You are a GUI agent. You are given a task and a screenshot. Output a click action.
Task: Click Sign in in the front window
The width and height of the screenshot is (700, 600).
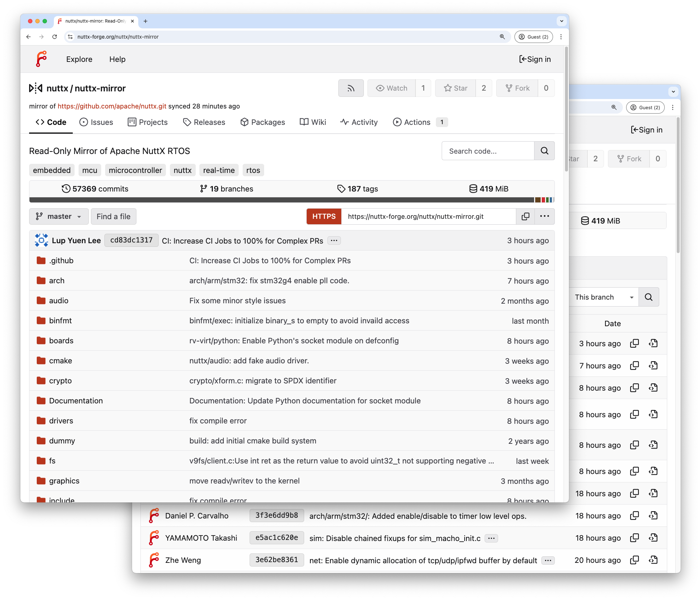[x=535, y=59]
